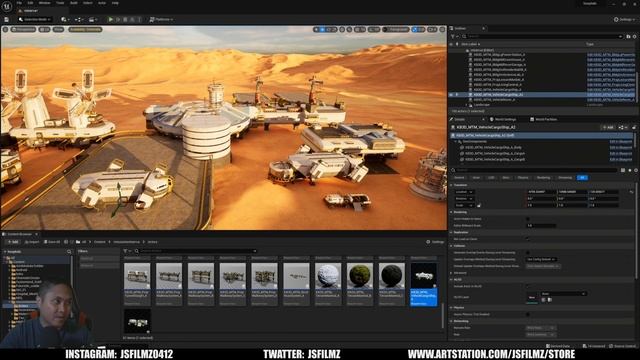
Task: Expand the Advanced section under Collision
Action: 451,273
